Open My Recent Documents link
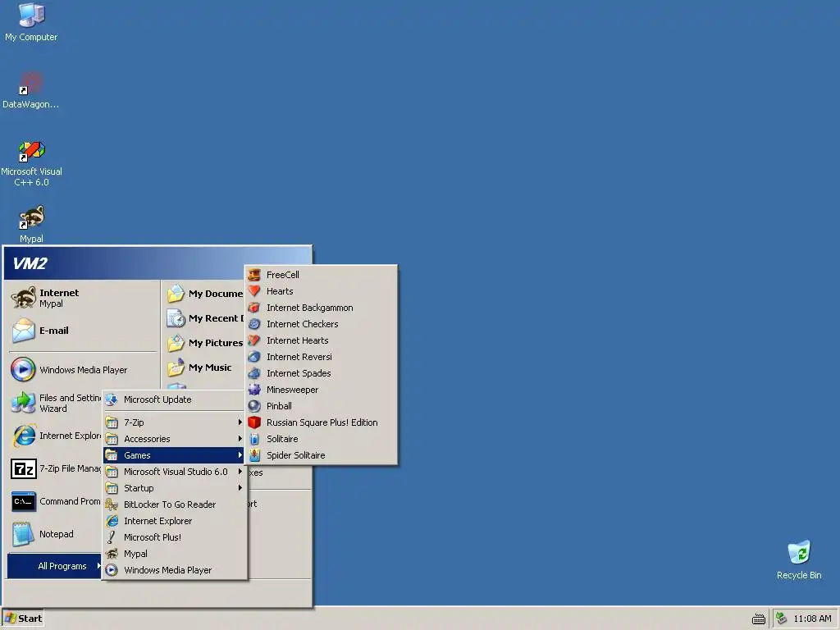 click(x=204, y=318)
